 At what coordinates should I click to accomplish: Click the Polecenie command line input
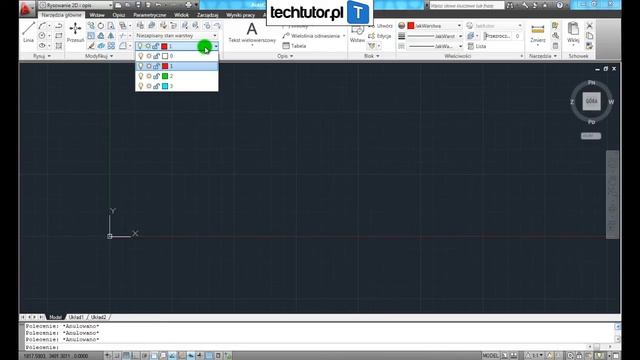[307, 347]
